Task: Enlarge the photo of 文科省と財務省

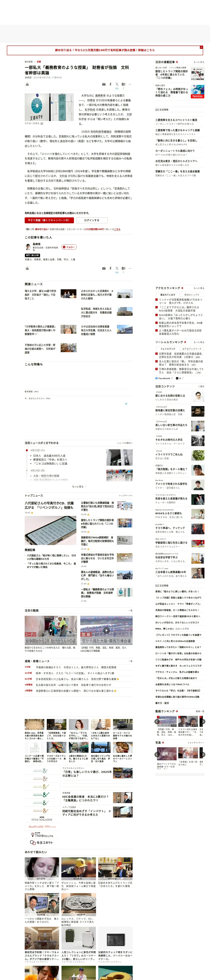Action: pyautogui.click(x=42, y=124)
